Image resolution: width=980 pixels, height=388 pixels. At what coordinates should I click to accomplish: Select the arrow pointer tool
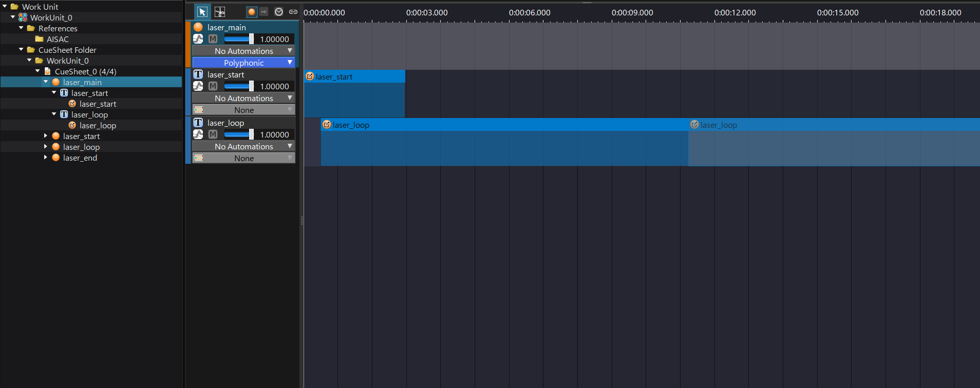pos(202,12)
